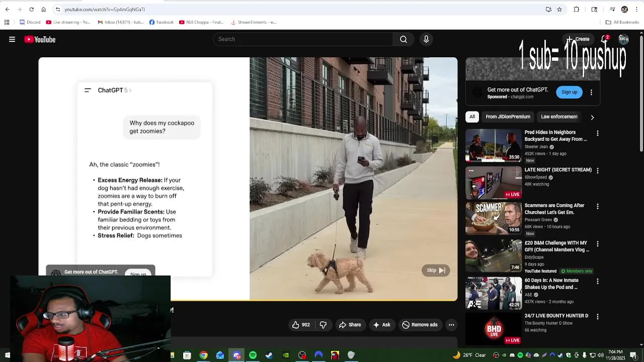
Task: View site information icon in address bar
Action: pyautogui.click(x=58, y=10)
